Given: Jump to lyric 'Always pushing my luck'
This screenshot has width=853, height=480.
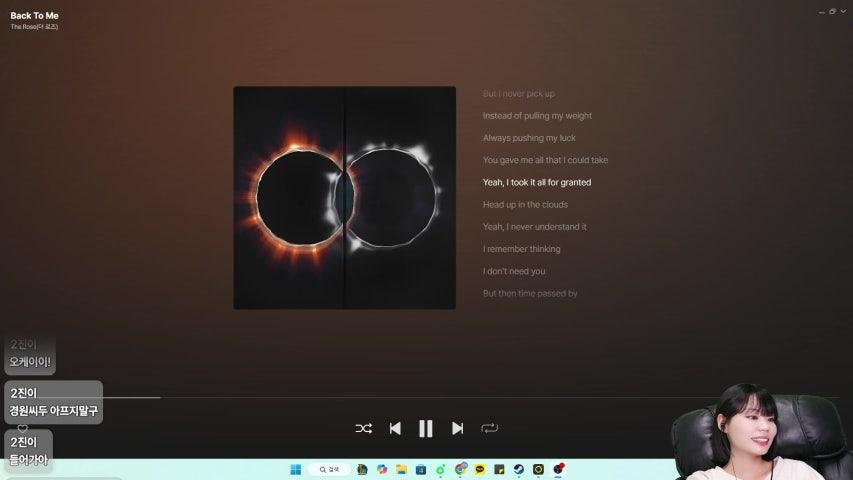Looking at the screenshot, I should (x=529, y=138).
